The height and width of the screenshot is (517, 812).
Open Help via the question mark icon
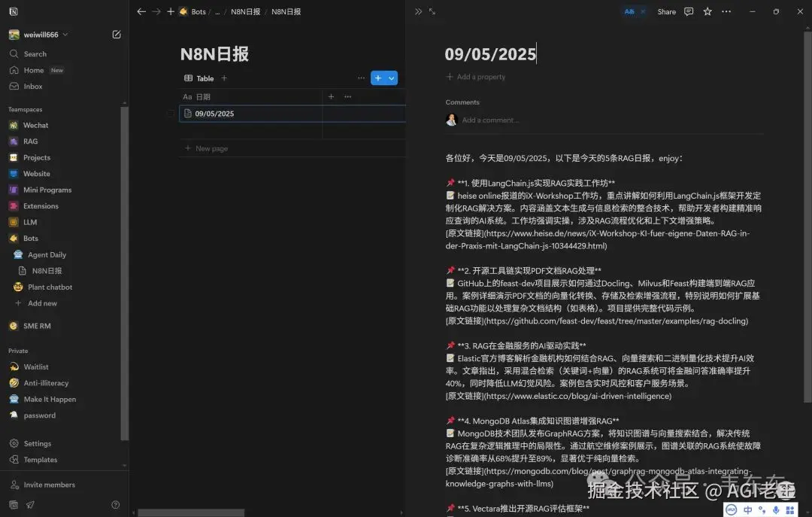115,504
